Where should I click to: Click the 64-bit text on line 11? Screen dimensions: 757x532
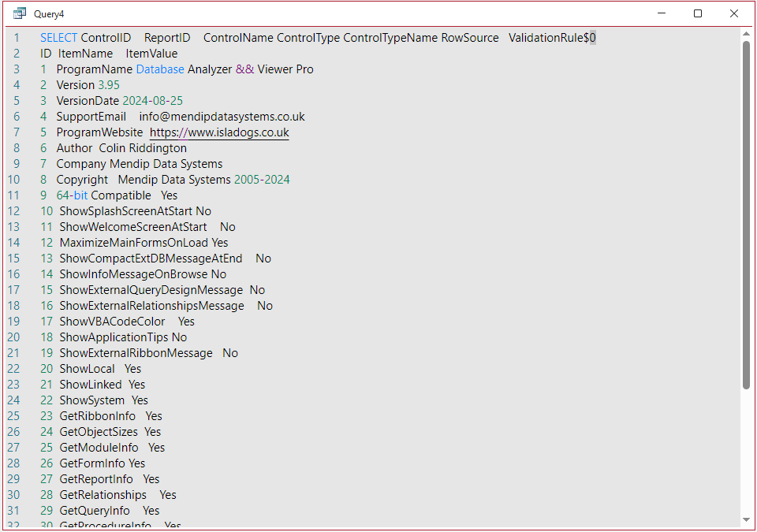click(x=72, y=195)
